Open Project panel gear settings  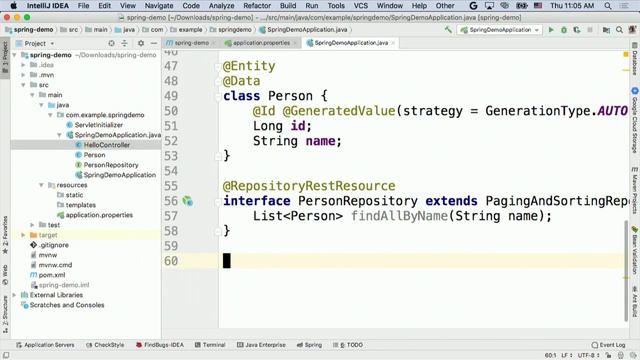[x=141, y=43]
